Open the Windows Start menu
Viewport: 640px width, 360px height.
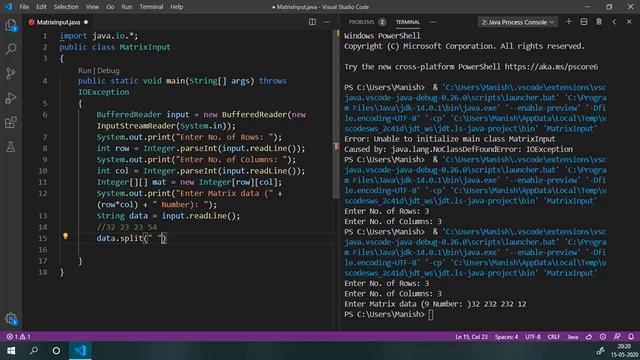[x=11, y=351]
